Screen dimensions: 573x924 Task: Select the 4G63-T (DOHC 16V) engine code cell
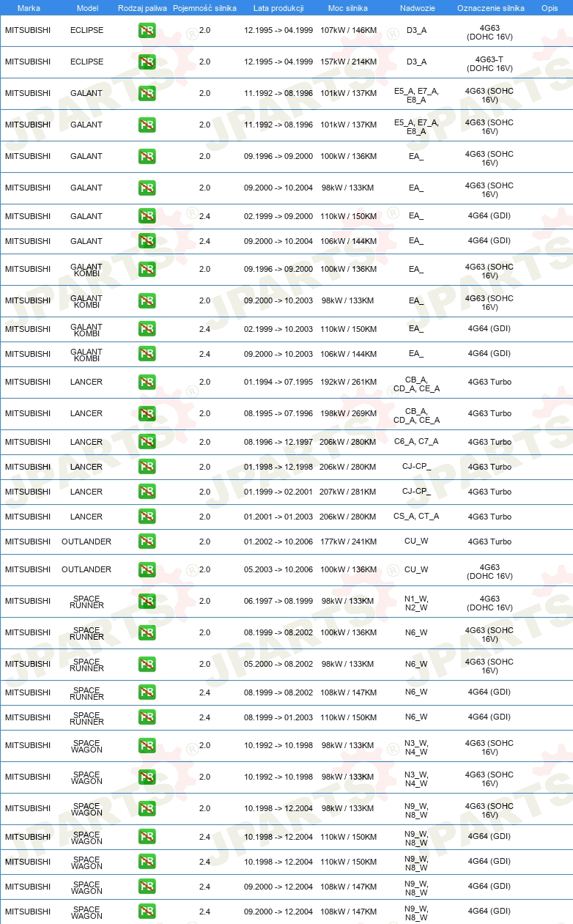click(489, 64)
